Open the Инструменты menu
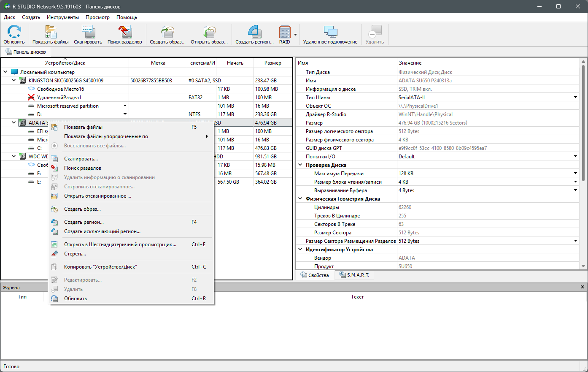Viewport: 588px width, 372px height. (x=63, y=17)
